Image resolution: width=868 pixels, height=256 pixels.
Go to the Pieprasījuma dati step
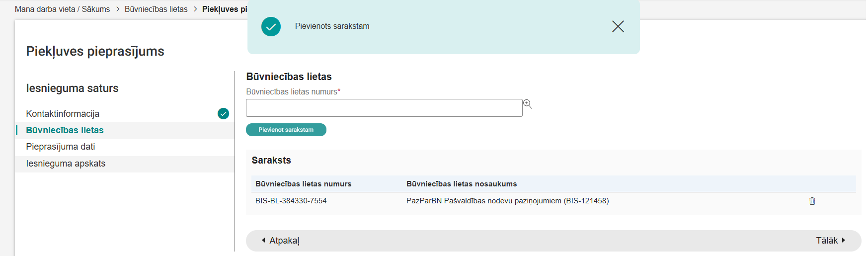click(x=60, y=147)
